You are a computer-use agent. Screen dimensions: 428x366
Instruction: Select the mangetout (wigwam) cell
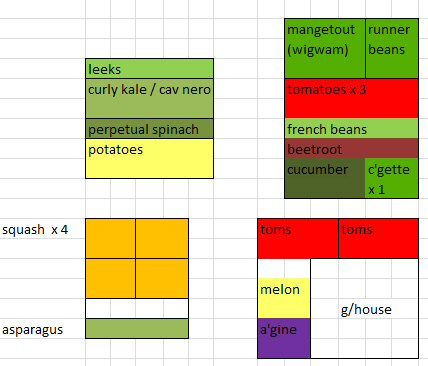[x=325, y=48]
